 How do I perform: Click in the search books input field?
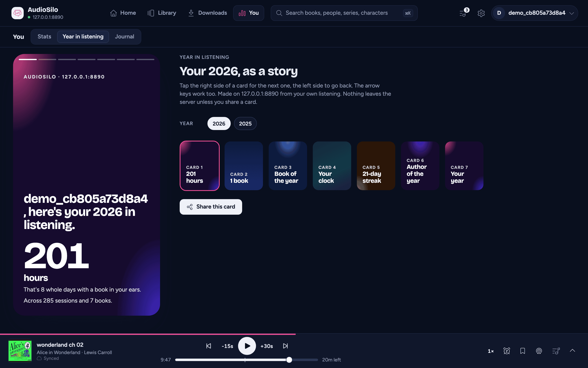[x=344, y=13]
